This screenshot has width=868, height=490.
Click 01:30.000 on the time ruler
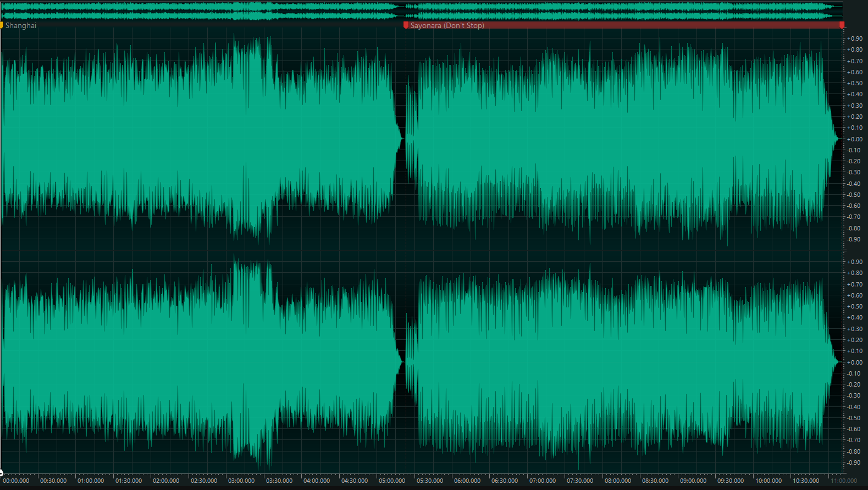(x=129, y=481)
